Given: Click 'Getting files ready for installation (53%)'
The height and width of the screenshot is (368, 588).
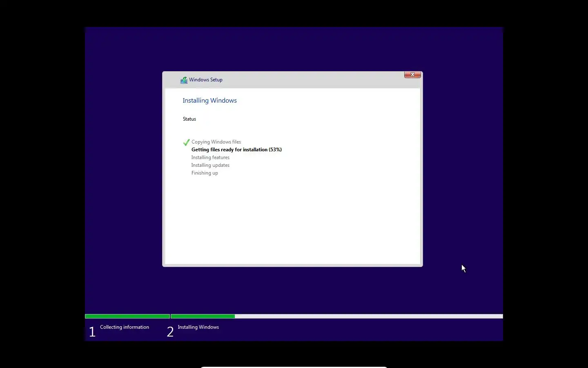Looking at the screenshot, I should coord(236,150).
